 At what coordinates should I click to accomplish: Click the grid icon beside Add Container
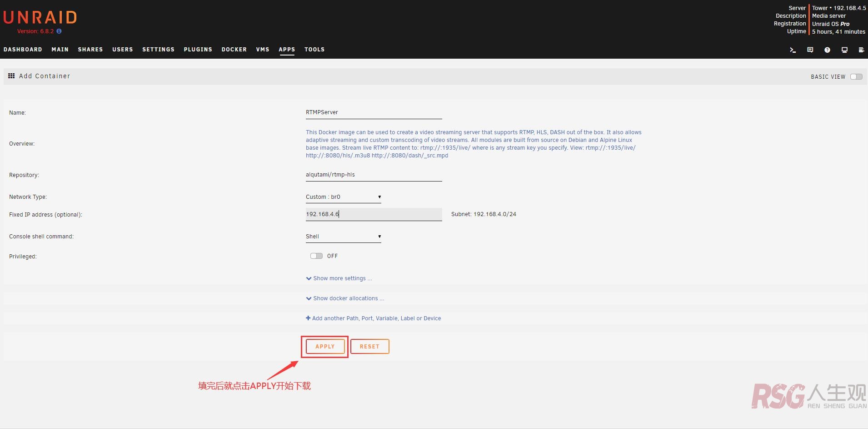pyautogui.click(x=11, y=76)
